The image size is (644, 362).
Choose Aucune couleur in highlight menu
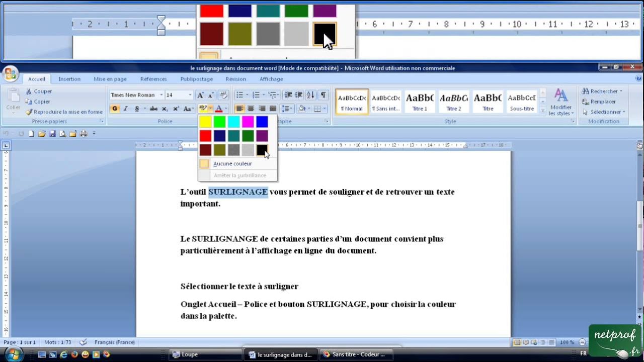click(x=232, y=163)
